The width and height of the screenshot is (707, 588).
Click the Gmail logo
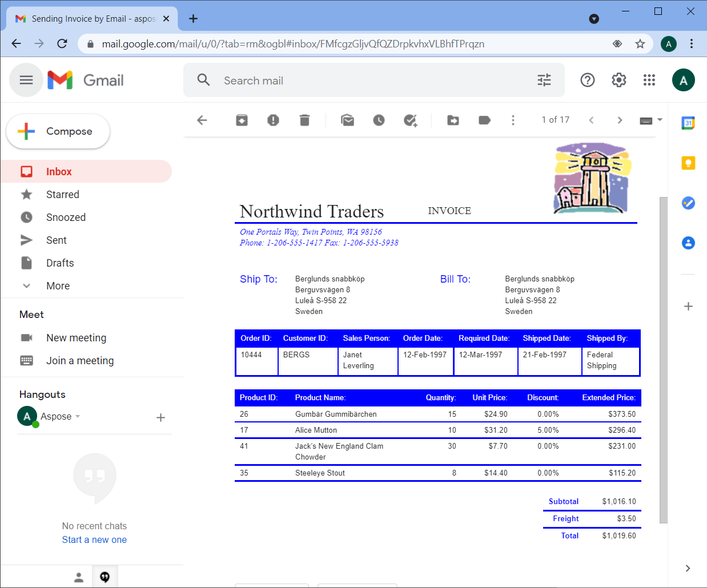[x=86, y=80]
